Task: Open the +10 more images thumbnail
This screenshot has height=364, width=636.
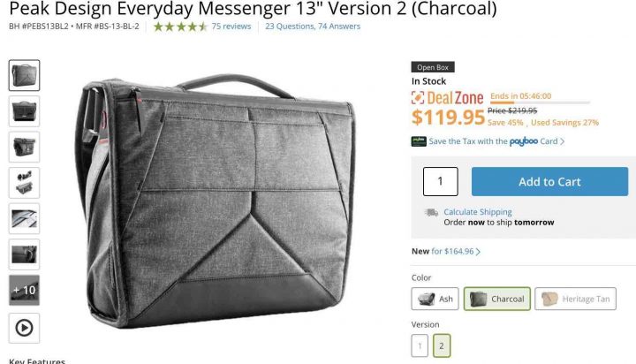Action: click(x=25, y=290)
